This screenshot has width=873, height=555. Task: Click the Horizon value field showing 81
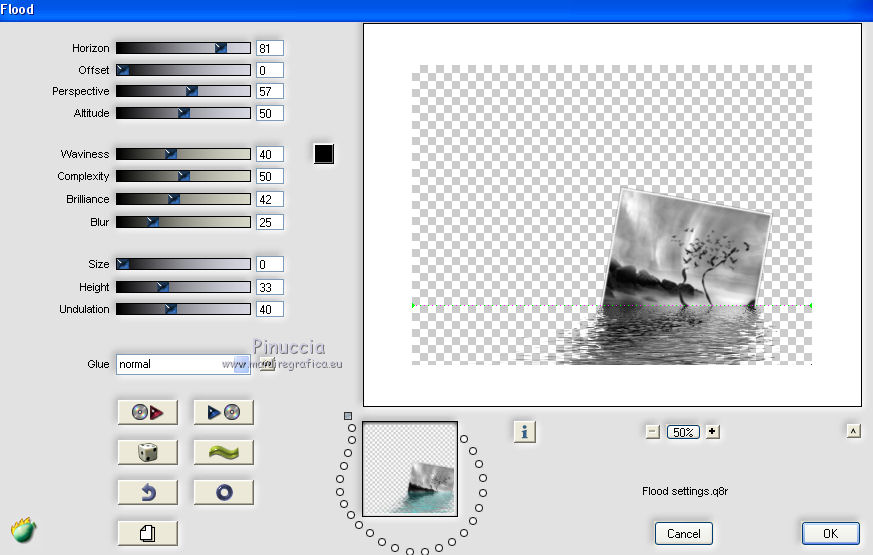click(270, 48)
